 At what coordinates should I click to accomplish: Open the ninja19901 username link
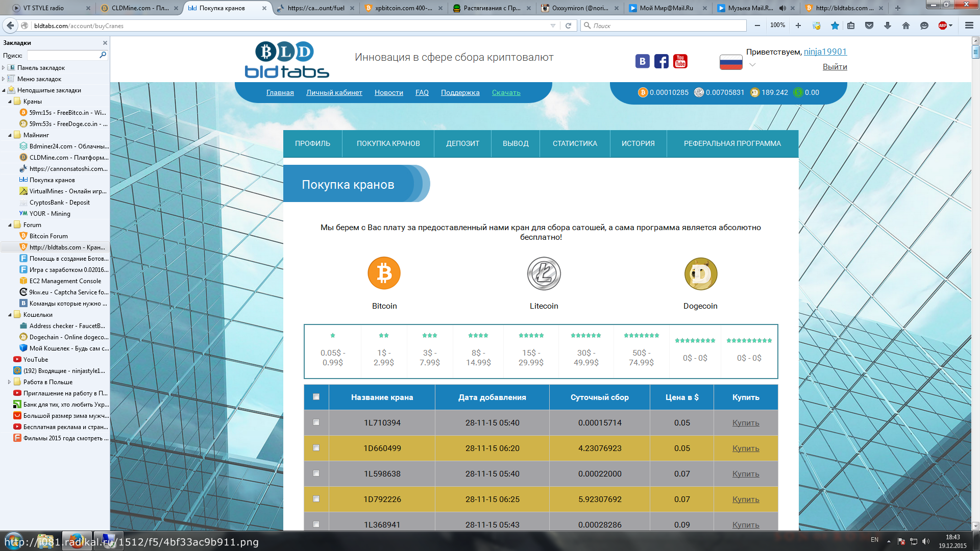(825, 52)
